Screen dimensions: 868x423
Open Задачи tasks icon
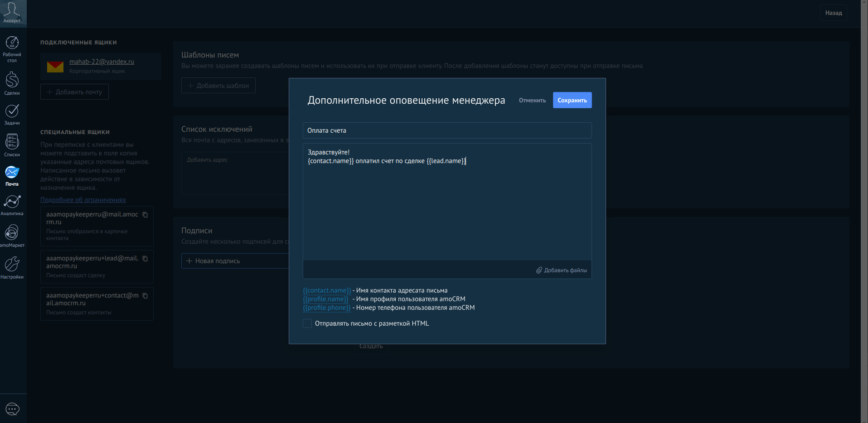[x=12, y=111]
